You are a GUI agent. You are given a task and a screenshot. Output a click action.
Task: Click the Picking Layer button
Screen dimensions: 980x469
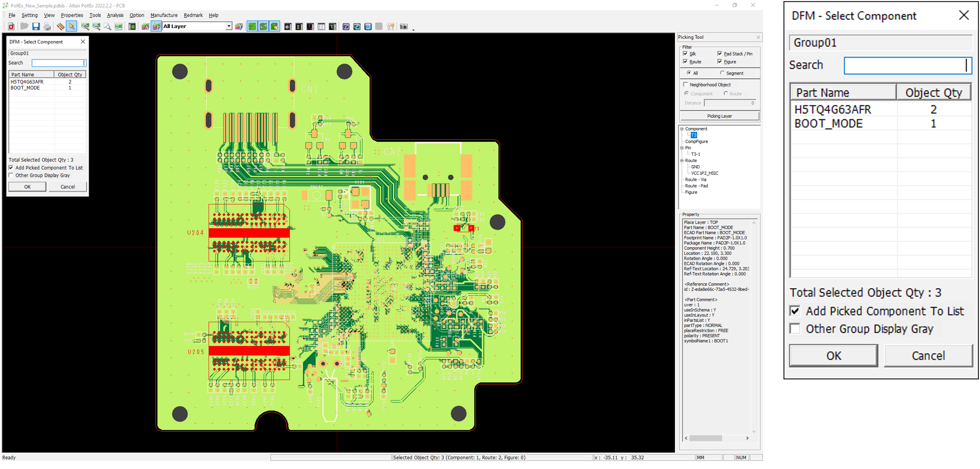[x=719, y=116]
